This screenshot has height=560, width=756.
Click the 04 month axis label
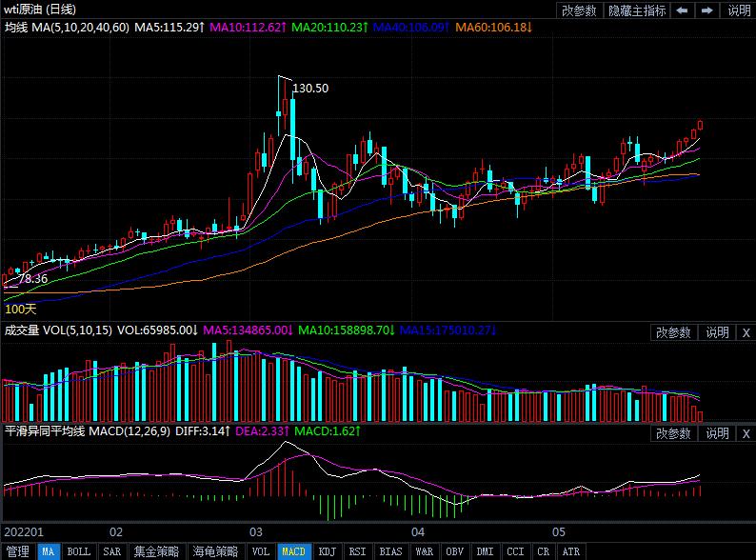tap(418, 532)
